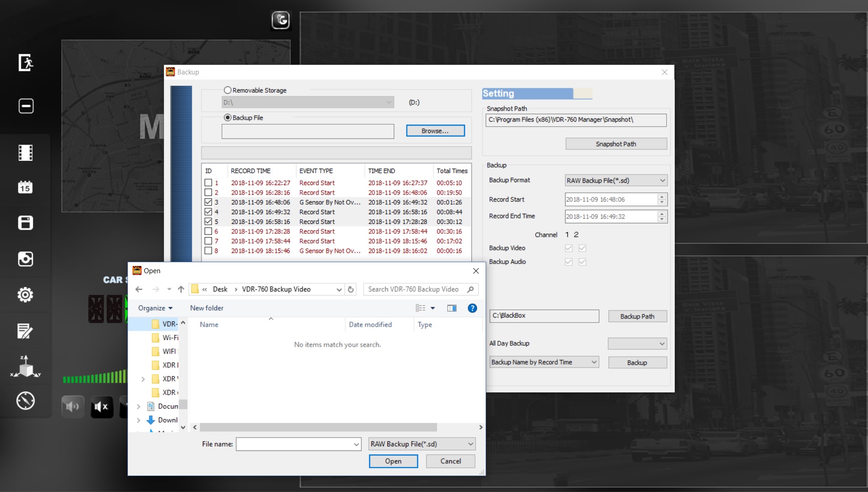Click the snapshot camera icon in sidebar
Viewport: 868px width, 492px height.
[26, 259]
